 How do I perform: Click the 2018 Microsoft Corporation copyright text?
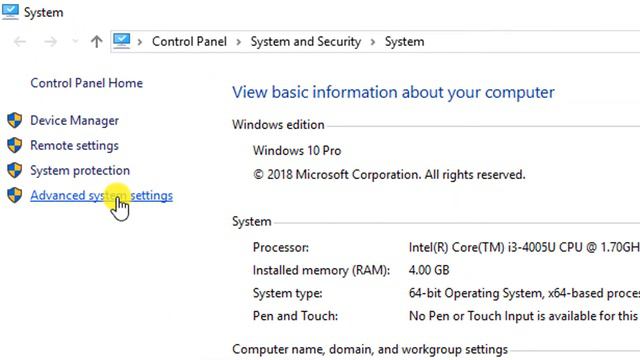389,175
